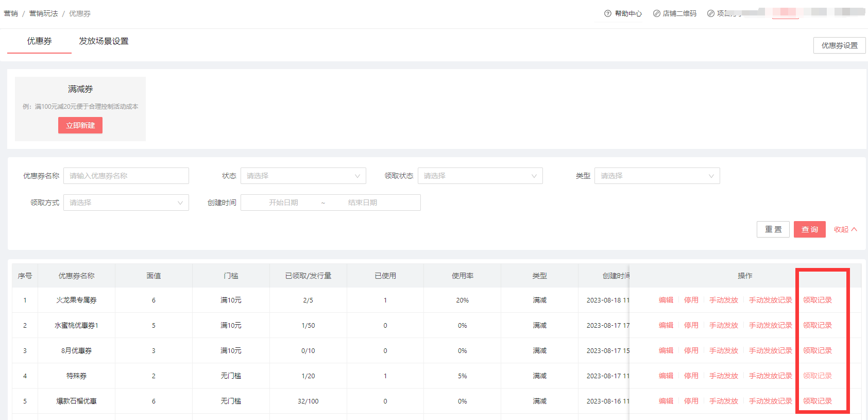Click the 立即新建 button

coord(80,125)
